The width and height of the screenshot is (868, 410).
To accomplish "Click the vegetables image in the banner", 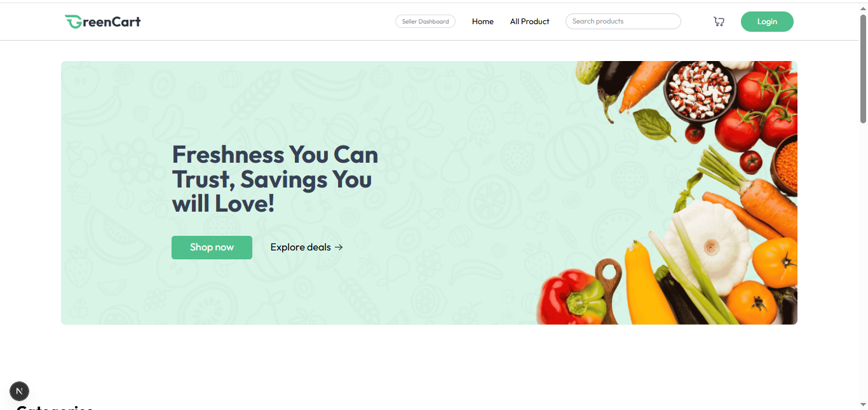I will pos(667,193).
